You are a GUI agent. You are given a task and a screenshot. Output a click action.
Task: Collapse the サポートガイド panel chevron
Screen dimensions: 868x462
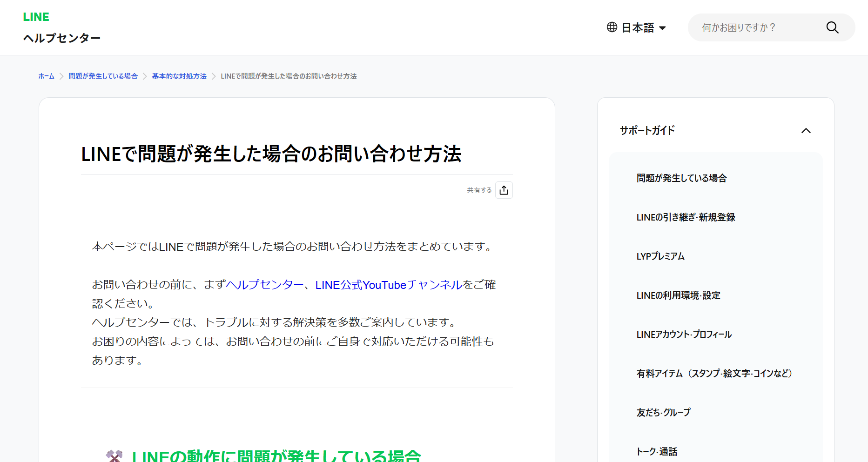pos(806,131)
